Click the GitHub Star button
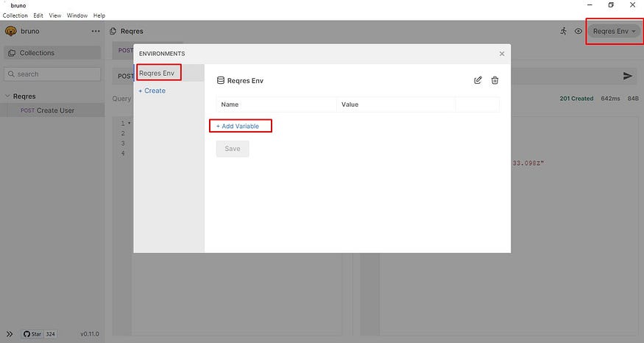 click(x=32, y=334)
